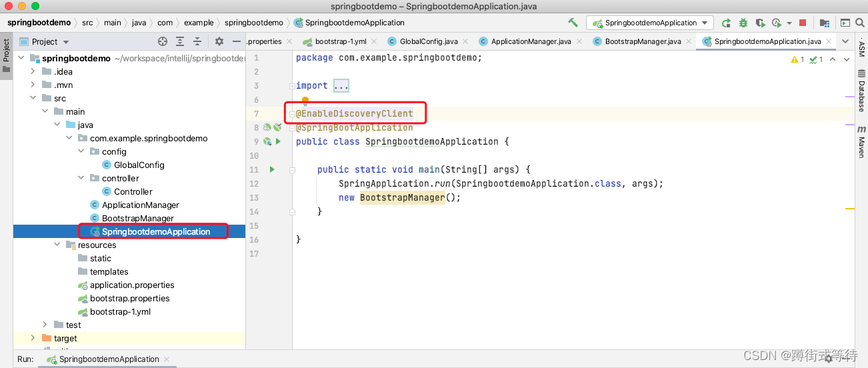The image size is (868, 368).
Task: Click the Build Project hammer icon
Action: click(x=573, y=23)
